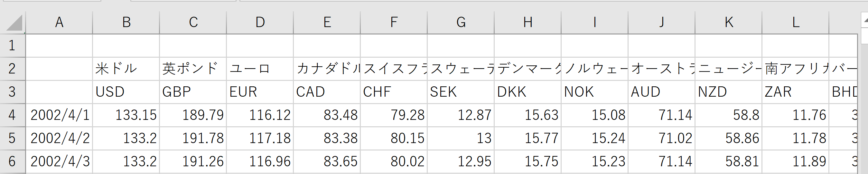Click the vertical scrollbar up arrow
This screenshot has width=868, height=174.
(x=865, y=20)
